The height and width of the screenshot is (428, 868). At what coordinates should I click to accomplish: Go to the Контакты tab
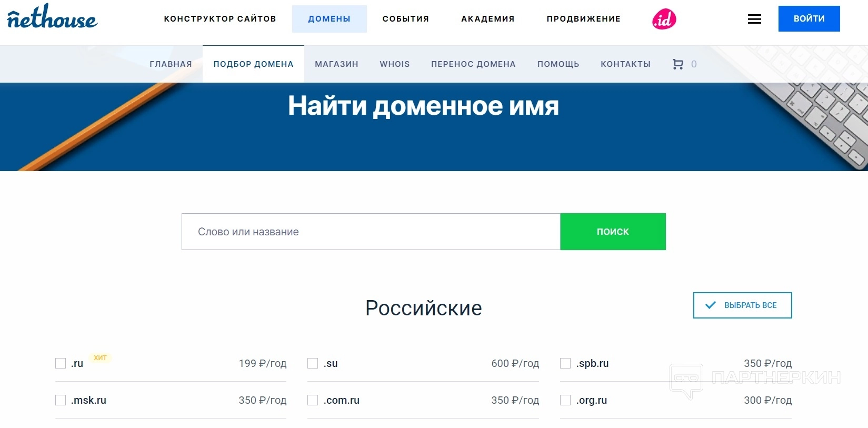point(625,64)
